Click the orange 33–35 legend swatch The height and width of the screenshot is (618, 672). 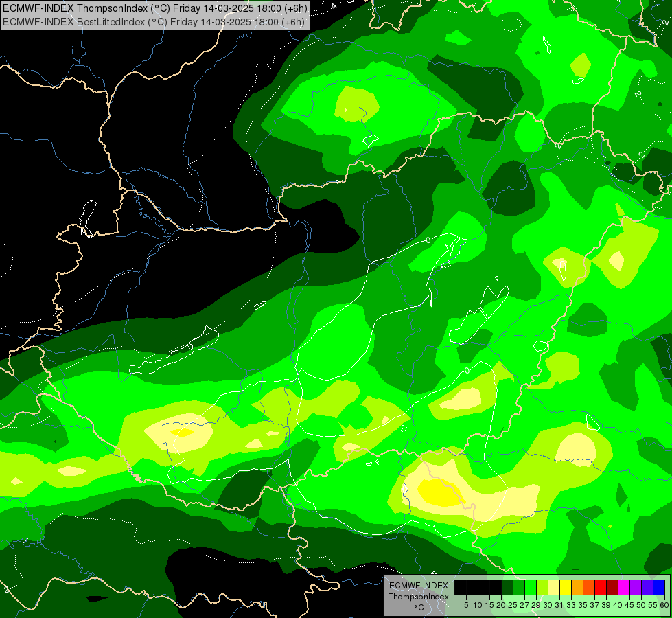[577, 587]
